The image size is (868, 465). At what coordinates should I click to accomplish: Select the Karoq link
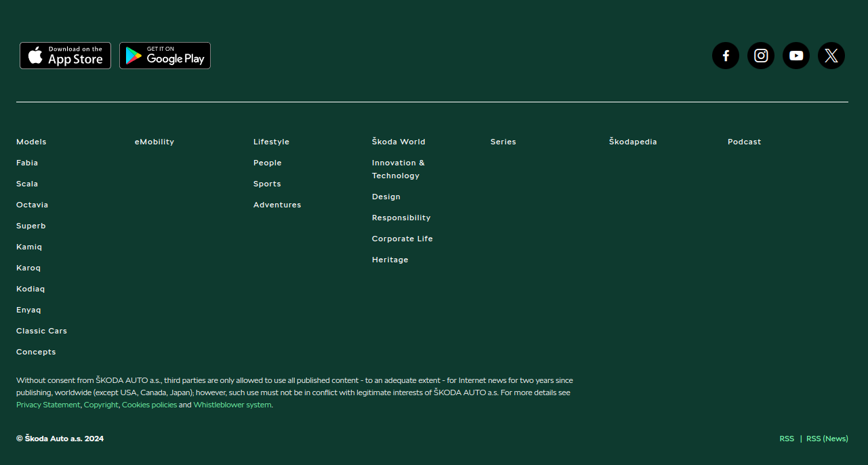click(28, 268)
